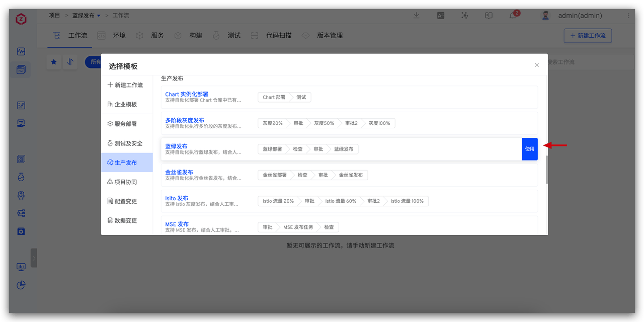
Task: Open the documentation book icon
Action: point(489,16)
